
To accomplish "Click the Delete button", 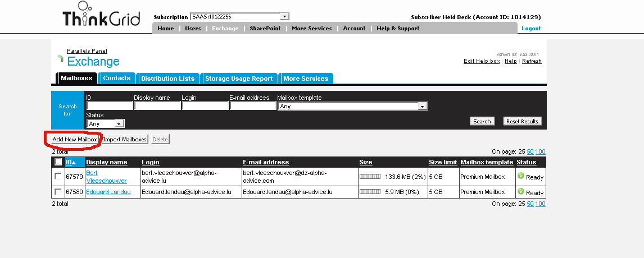I will pos(160,140).
